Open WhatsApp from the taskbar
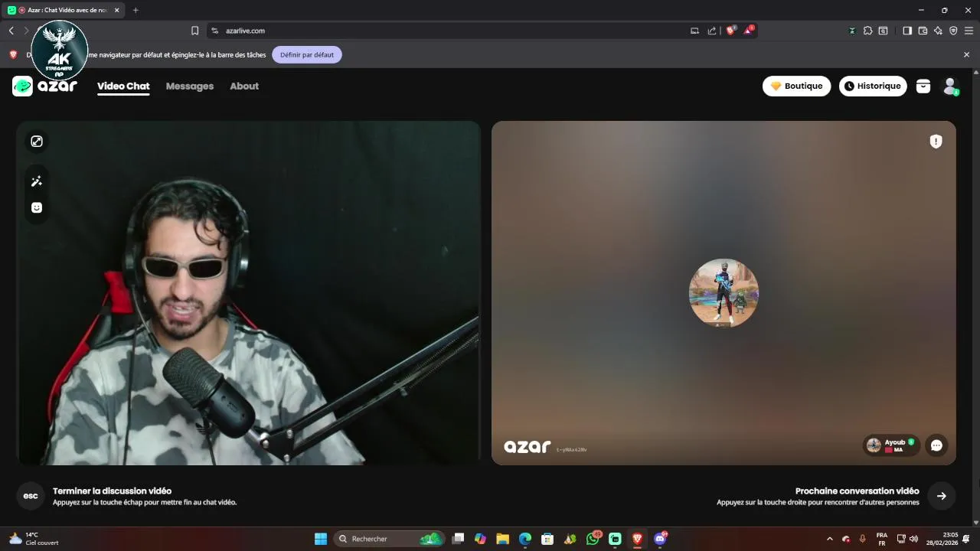This screenshot has height=551, width=980. (593, 539)
